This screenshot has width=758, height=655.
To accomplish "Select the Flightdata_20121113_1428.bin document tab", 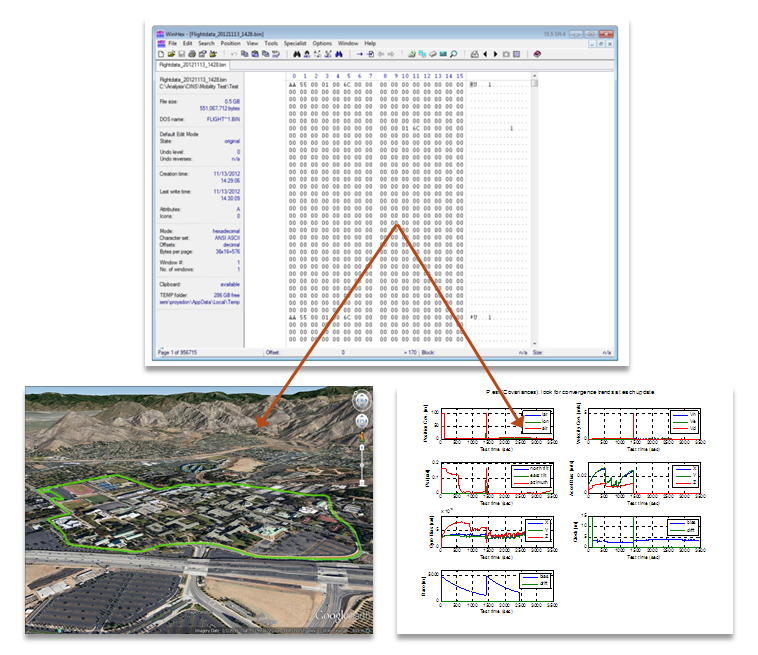I will [x=192, y=65].
